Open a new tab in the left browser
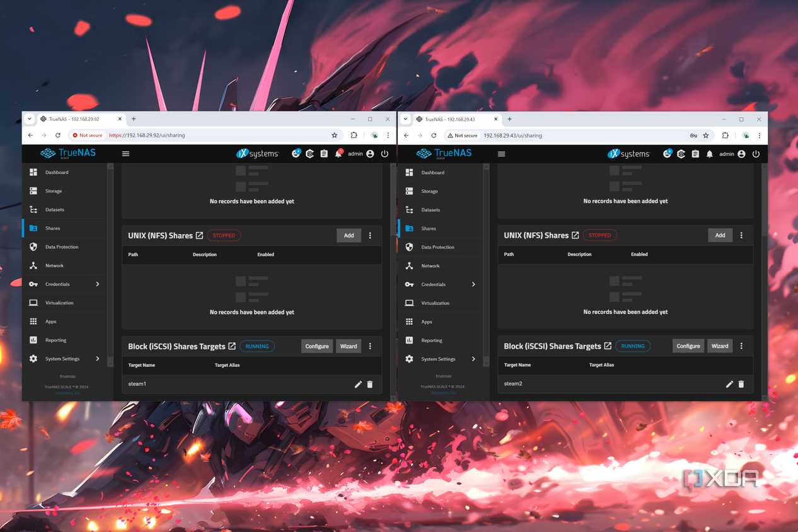The width and height of the screenshot is (798, 532). coord(134,119)
